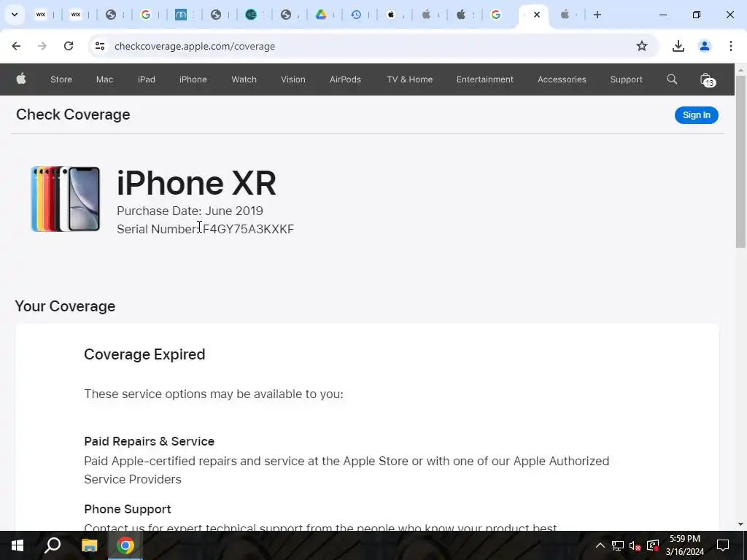Open Windows notification center

click(x=723, y=545)
